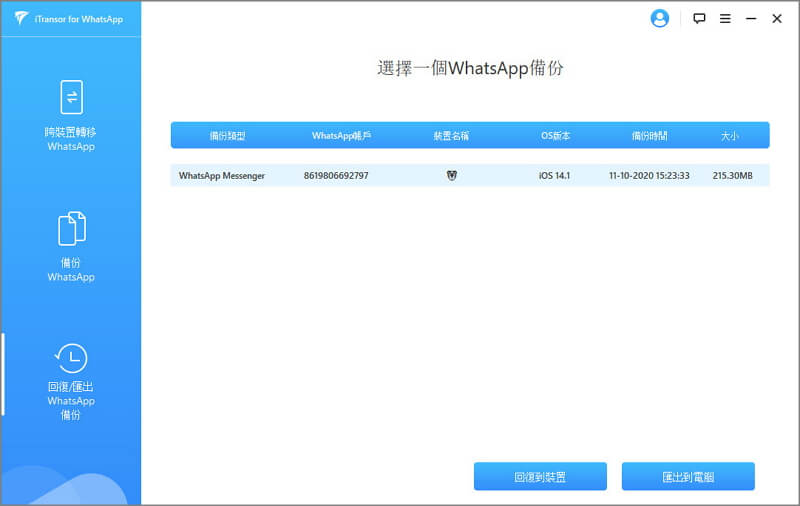Click the 備份類型 column header
The height and width of the screenshot is (506, 800).
[227, 135]
